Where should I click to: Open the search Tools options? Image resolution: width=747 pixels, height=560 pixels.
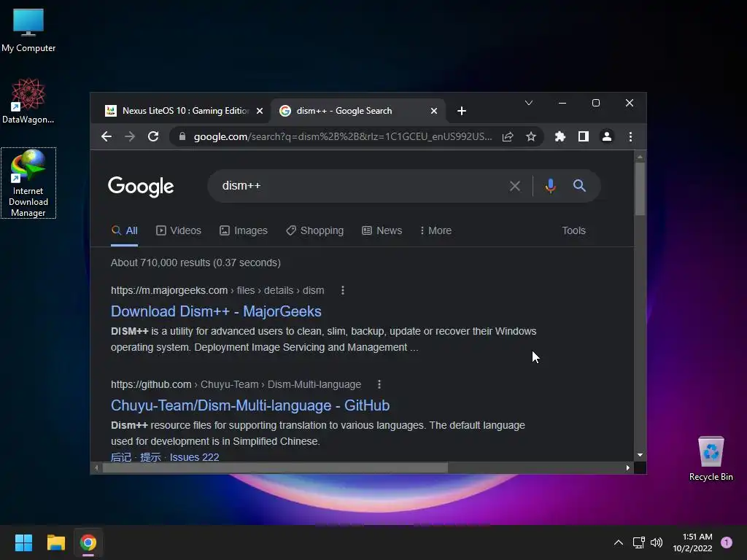point(573,231)
